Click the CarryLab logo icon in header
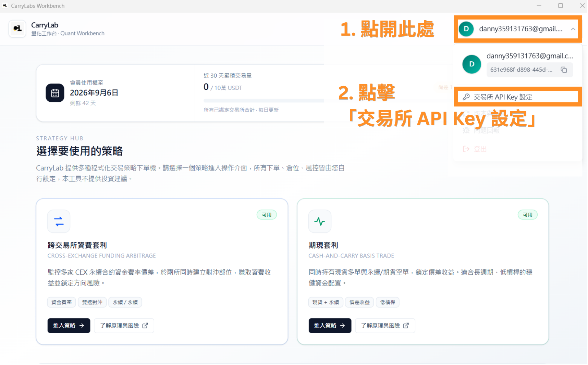 point(17,28)
